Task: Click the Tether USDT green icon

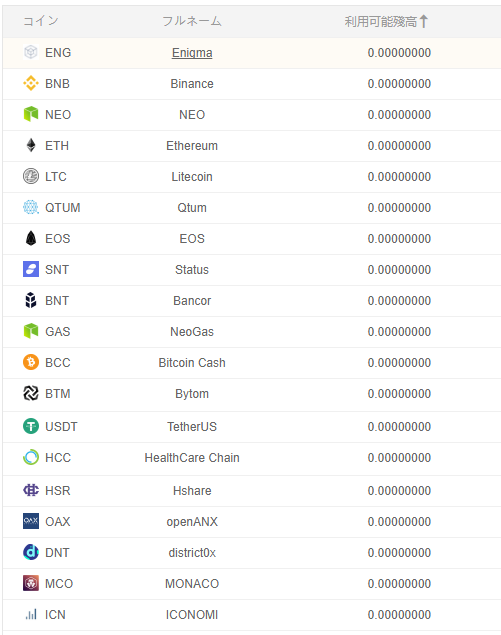Action: click(31, 426)
